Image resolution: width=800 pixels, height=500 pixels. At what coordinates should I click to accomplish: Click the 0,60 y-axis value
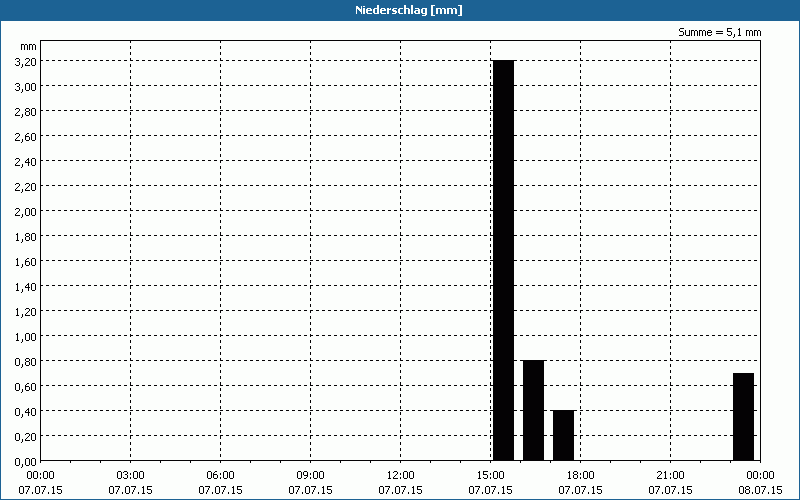click(26, 386)
